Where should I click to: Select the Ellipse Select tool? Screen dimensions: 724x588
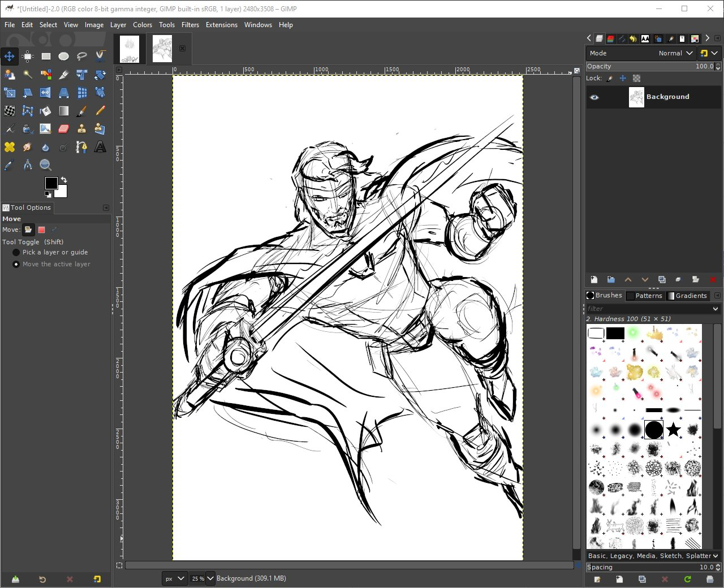pos(64,56)
